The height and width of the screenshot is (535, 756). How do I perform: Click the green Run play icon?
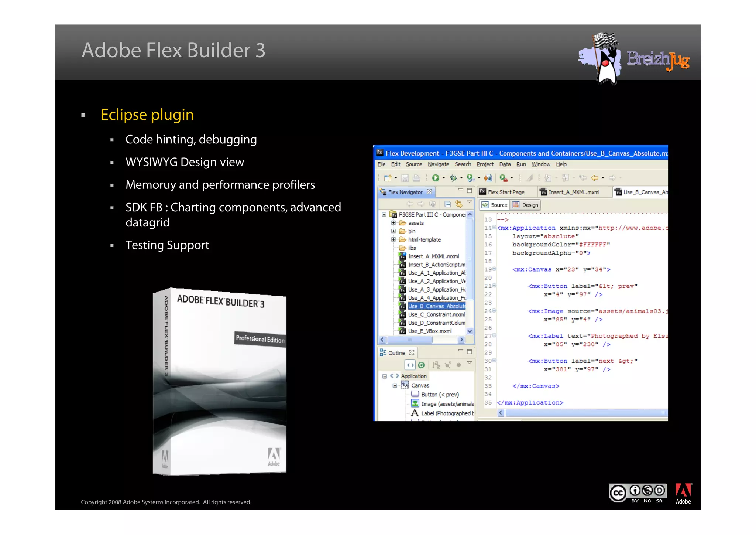[x=436, y=178]
